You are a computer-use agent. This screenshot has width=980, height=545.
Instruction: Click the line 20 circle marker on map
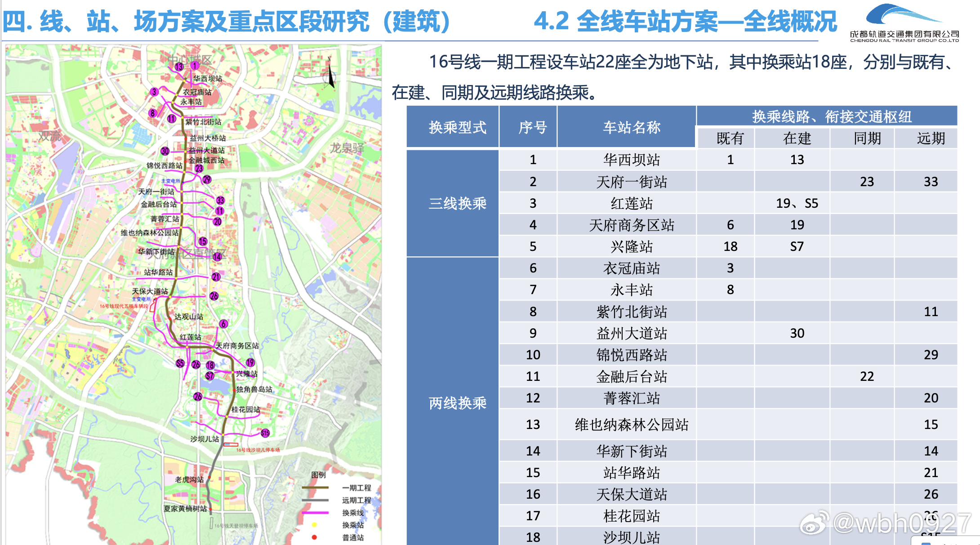218,221
